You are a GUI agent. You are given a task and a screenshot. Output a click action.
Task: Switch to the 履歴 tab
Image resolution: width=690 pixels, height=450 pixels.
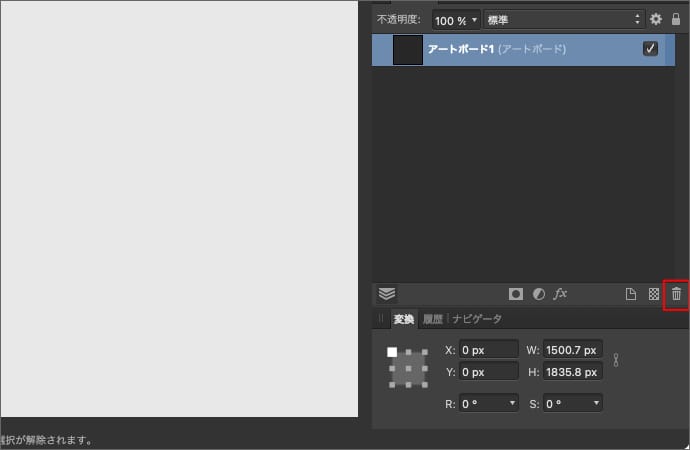pos(432,319)
